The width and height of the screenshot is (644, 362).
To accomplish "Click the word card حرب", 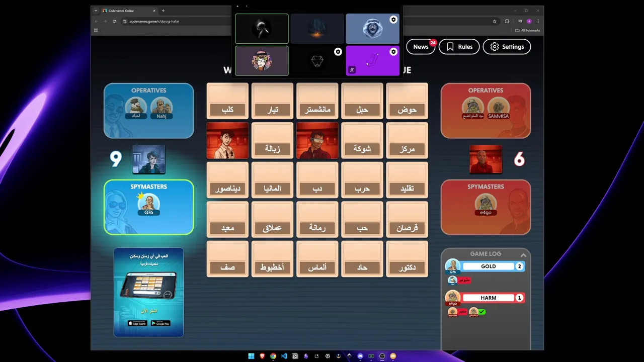I will 362,180.
